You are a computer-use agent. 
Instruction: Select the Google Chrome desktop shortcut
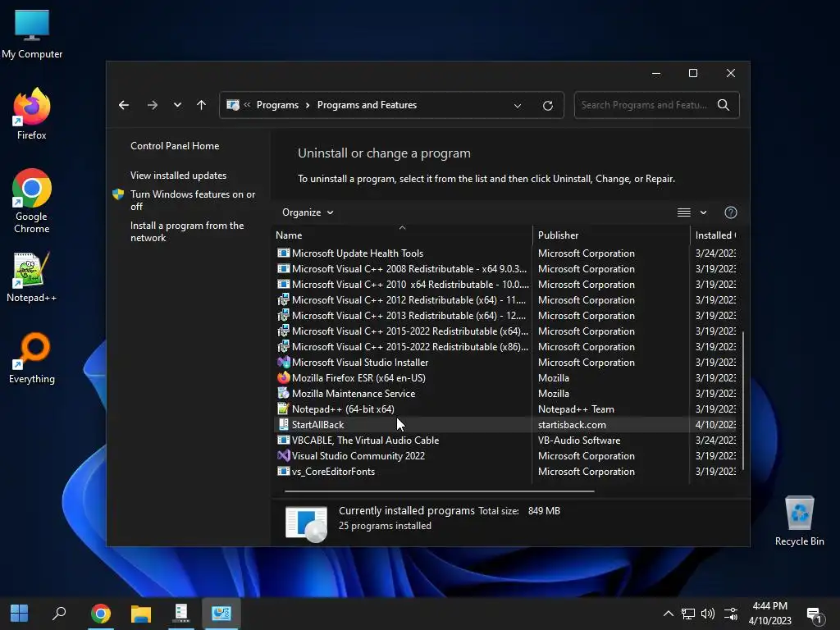(32, 201)
